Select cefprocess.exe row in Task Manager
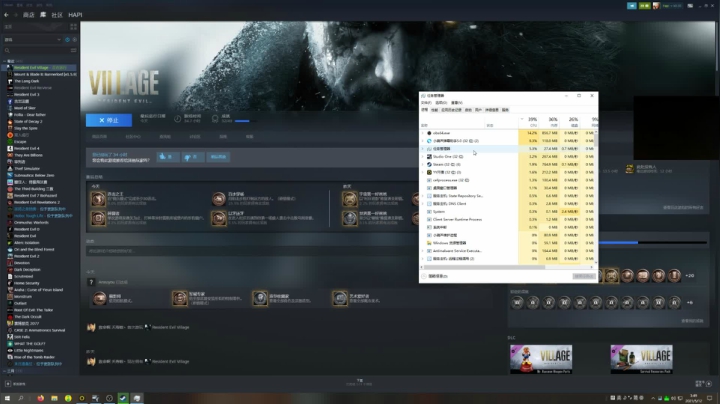This screenshot has height=404, width=720. (507, 180)
